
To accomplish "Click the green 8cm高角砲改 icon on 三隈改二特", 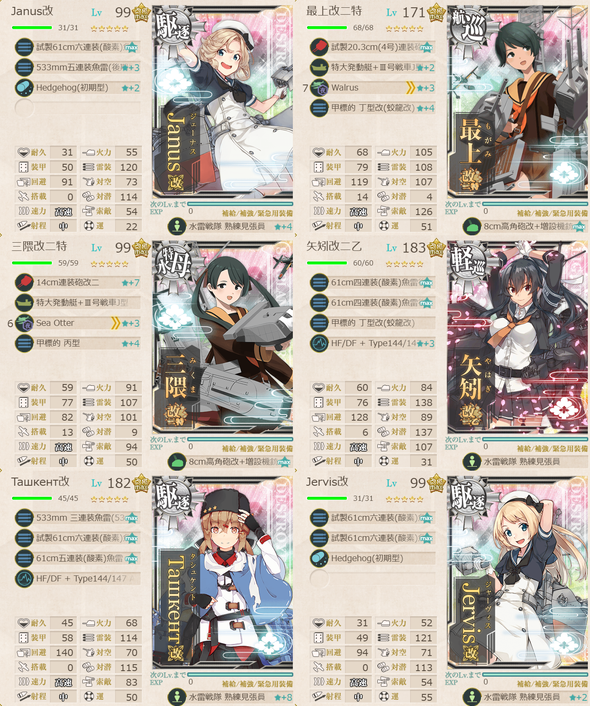I will (x=177, y=461).
